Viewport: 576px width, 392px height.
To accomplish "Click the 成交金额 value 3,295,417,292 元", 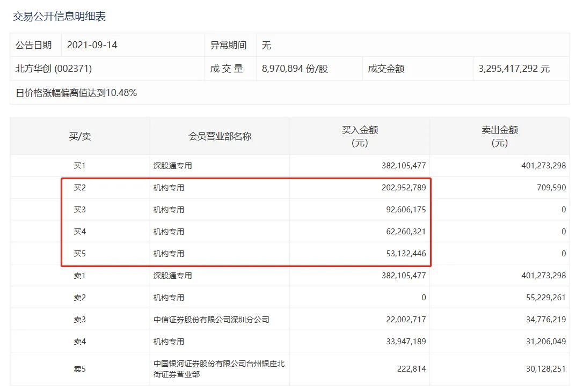I will point(514,69).
